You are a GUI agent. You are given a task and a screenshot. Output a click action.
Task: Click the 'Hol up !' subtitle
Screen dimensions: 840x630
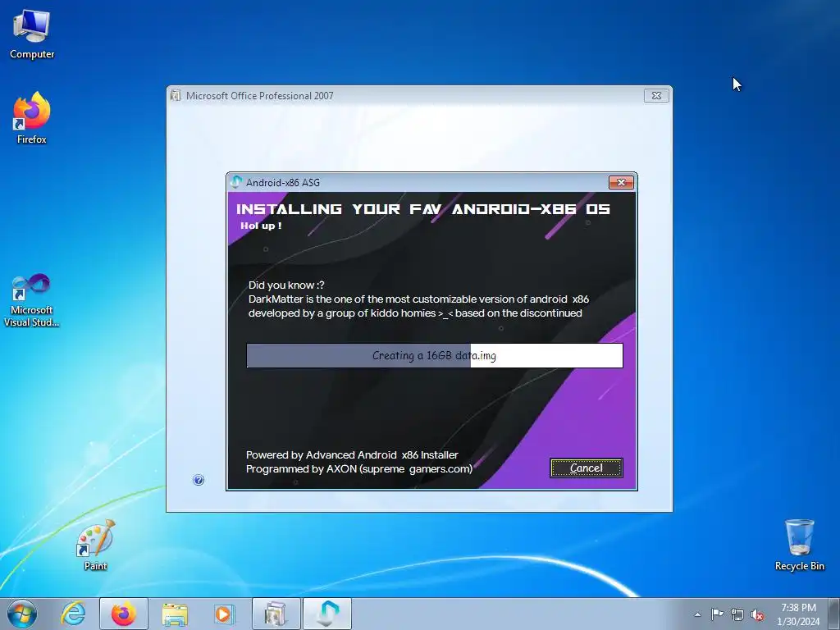[261, 226]
